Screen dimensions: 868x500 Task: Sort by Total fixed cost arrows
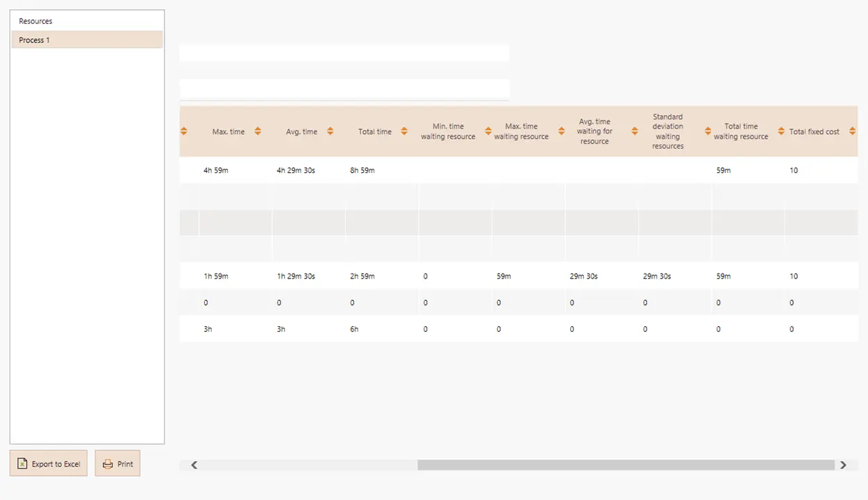(x=853, y=131)
